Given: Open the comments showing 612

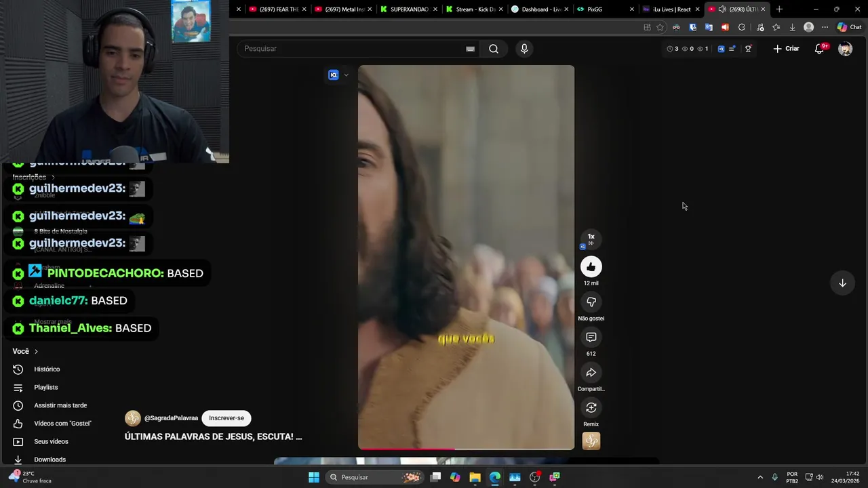Looking at the screenshot, I should pos(591,338).
